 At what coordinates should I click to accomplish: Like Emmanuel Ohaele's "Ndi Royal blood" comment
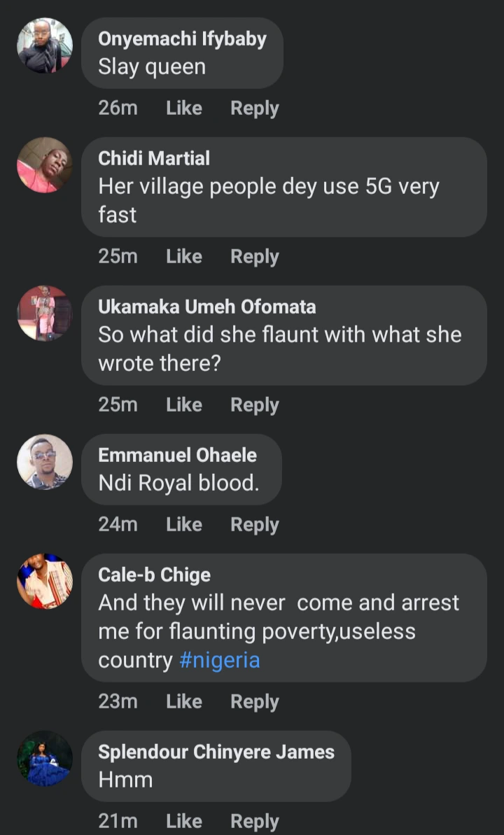coord(184,525)
